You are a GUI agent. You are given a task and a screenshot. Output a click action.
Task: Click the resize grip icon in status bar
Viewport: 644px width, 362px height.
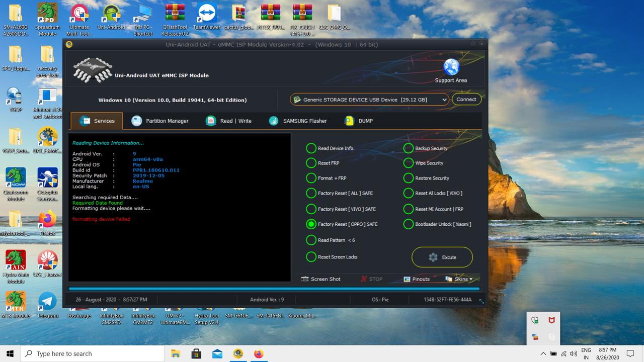click(x=481, y=301)
